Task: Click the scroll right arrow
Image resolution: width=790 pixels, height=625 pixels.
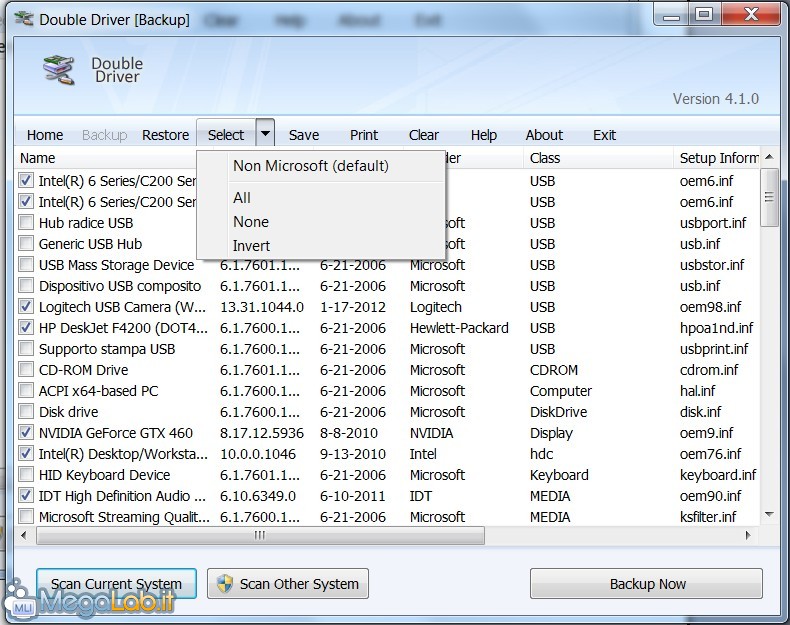Action: pos(748,535)
